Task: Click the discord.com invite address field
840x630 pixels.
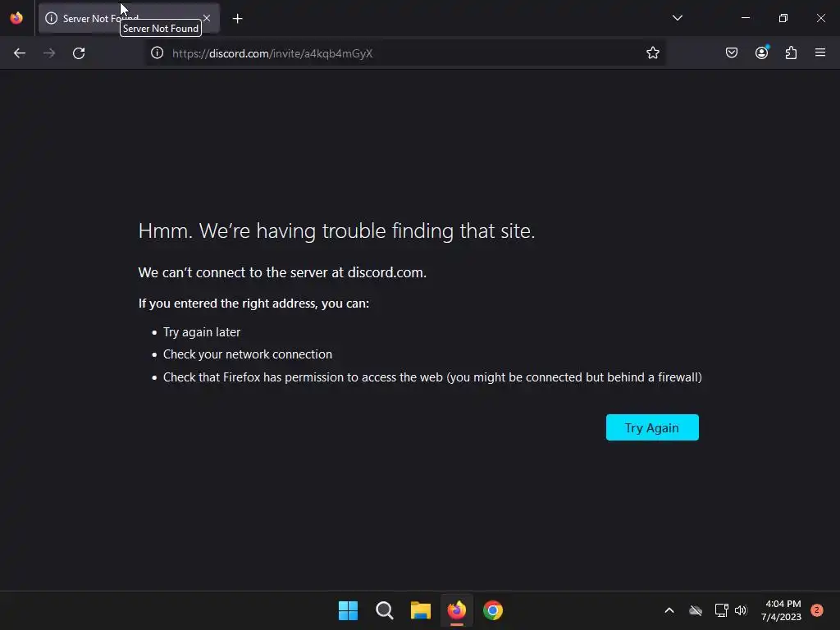Action: [407, 53]
